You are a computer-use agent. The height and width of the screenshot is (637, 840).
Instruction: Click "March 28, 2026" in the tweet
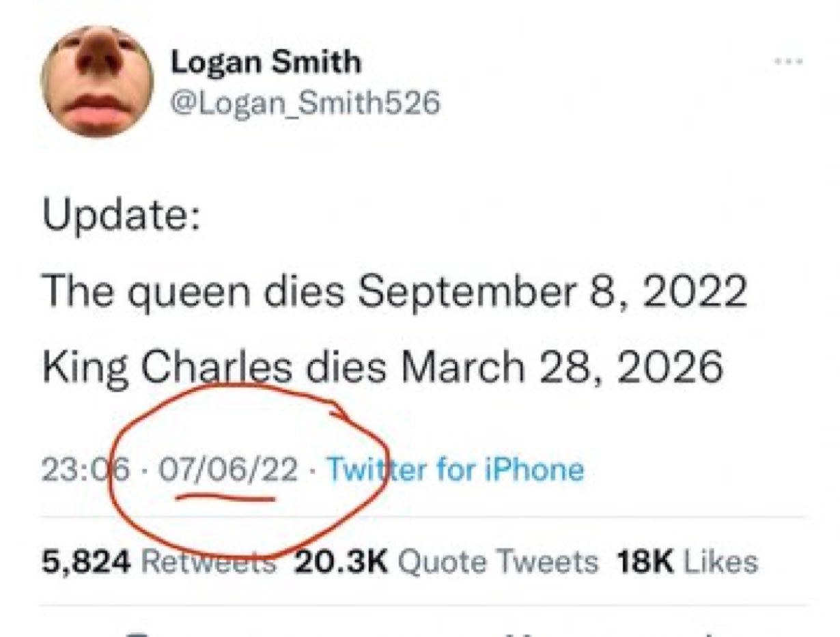[561, 368]
